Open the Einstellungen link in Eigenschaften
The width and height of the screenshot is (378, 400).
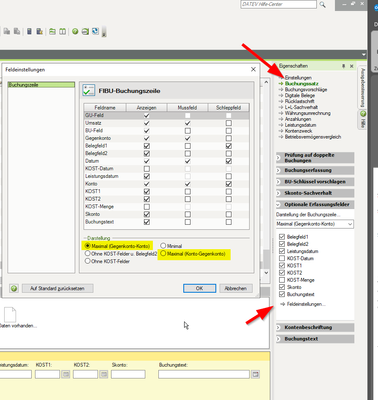coord(298,78)
